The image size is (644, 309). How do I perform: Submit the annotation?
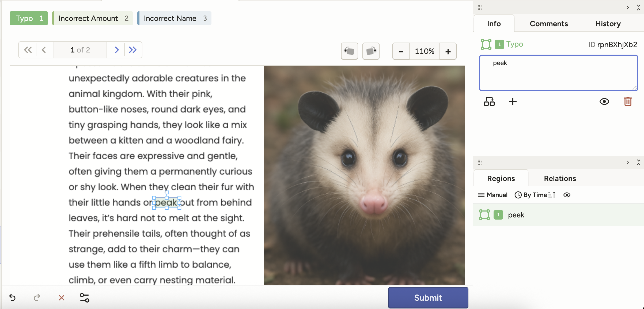pos(428,297)
